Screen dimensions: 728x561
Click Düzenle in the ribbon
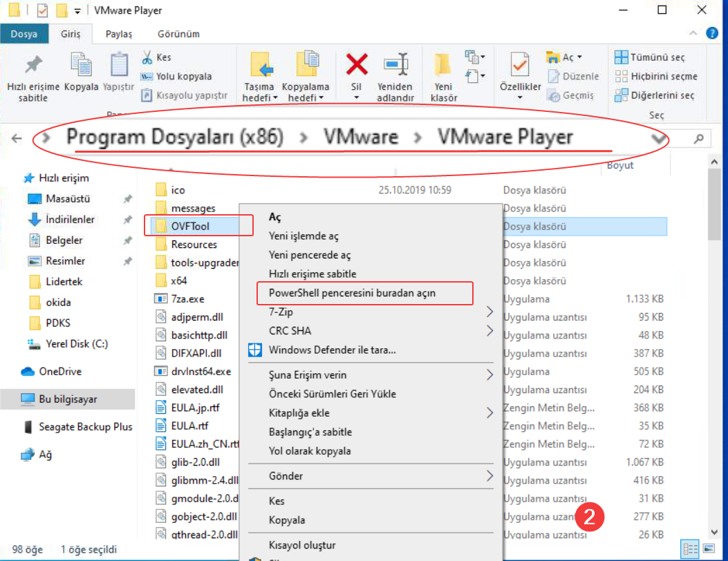click(573, 76)
